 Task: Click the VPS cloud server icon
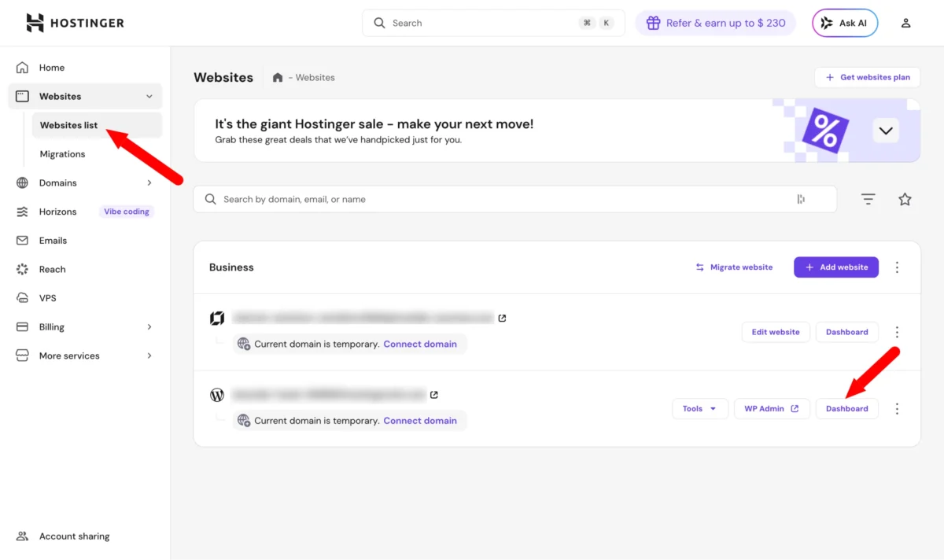22,298
